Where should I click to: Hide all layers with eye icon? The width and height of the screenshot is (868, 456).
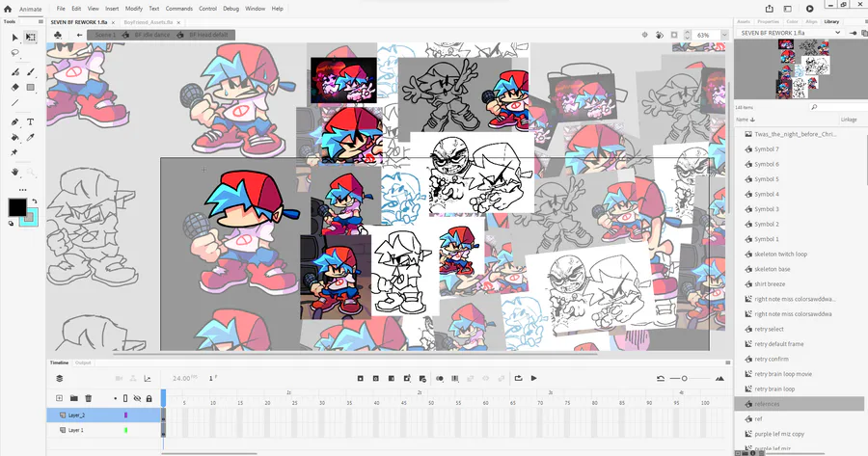click(x=137, y=398)
